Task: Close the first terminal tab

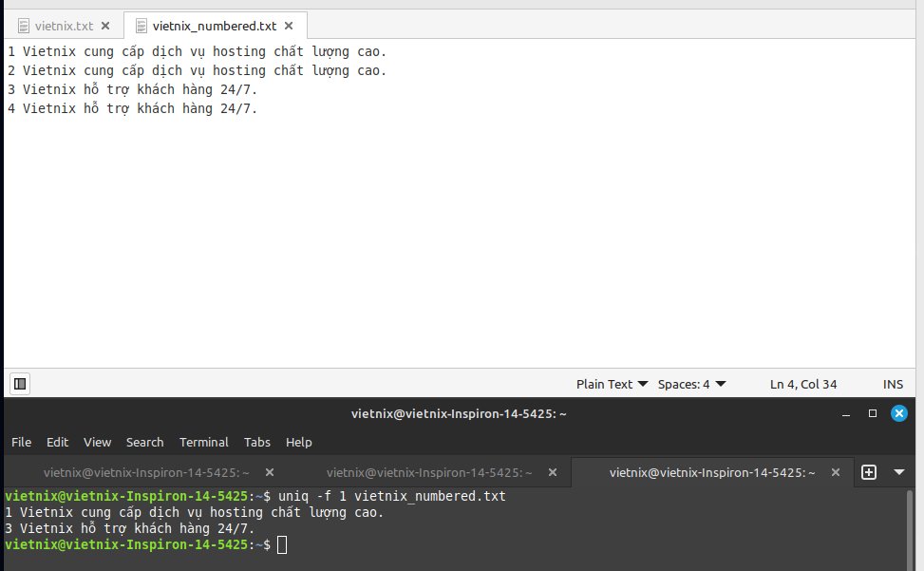Action: click(270, 472)
